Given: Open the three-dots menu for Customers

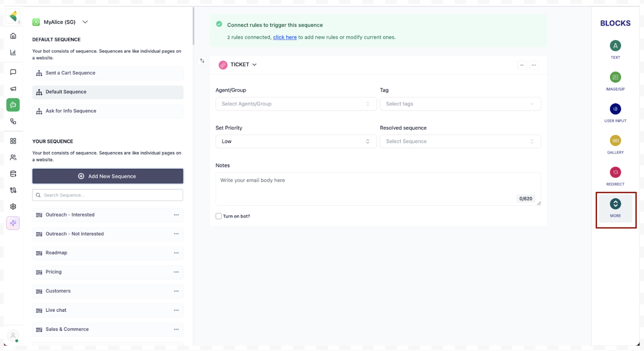Looking at the screenshot, I should point(176,291).
